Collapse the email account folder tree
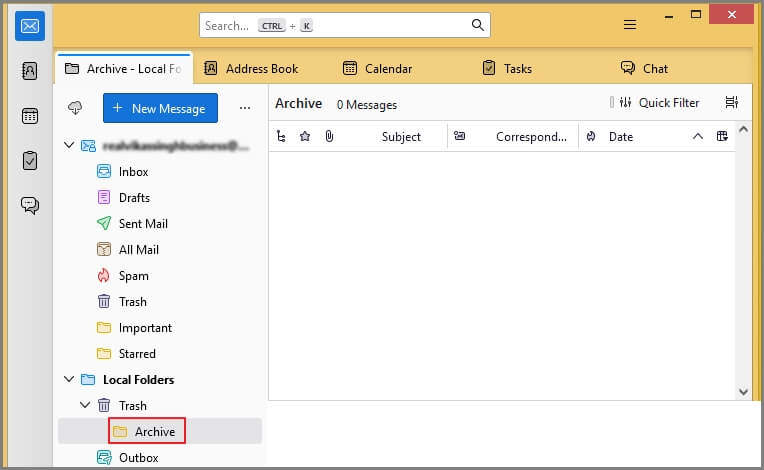Viewport: 764px width, 470px height. [69, 145]
